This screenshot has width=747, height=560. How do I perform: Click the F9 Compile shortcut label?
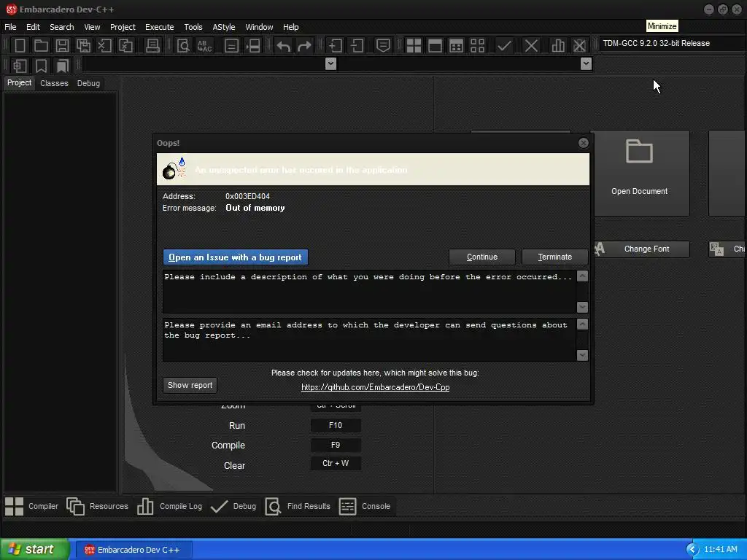pos(336,445)
